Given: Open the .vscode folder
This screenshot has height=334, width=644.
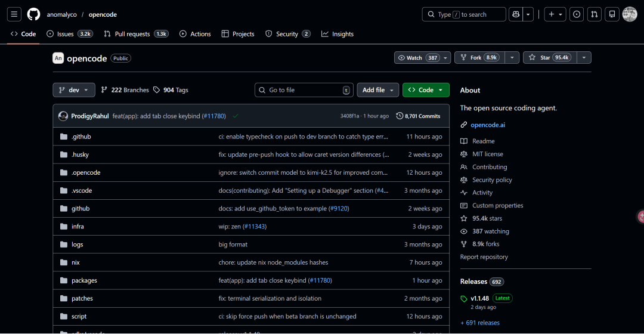Looking at the screenshot, I should (x=82, y=191).
